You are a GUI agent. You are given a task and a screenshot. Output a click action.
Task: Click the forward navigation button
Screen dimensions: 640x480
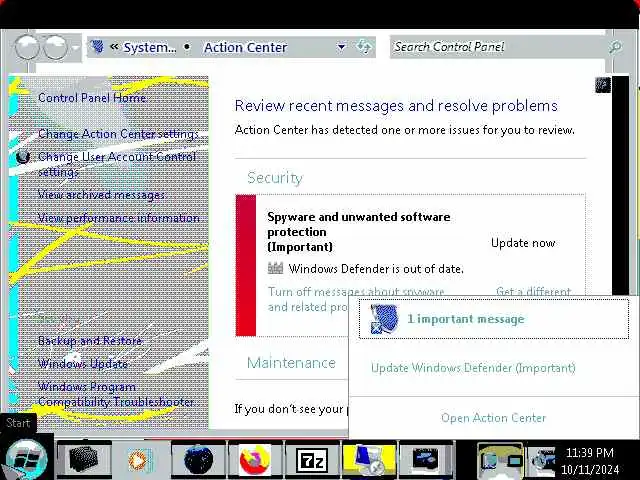[x=55, y=47]
